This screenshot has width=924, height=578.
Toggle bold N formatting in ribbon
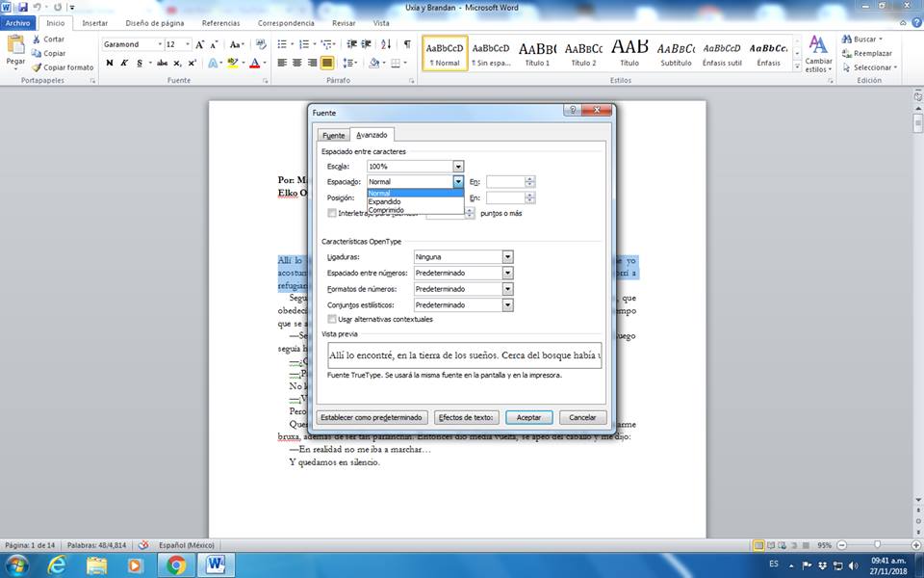[x=109, y=64]
